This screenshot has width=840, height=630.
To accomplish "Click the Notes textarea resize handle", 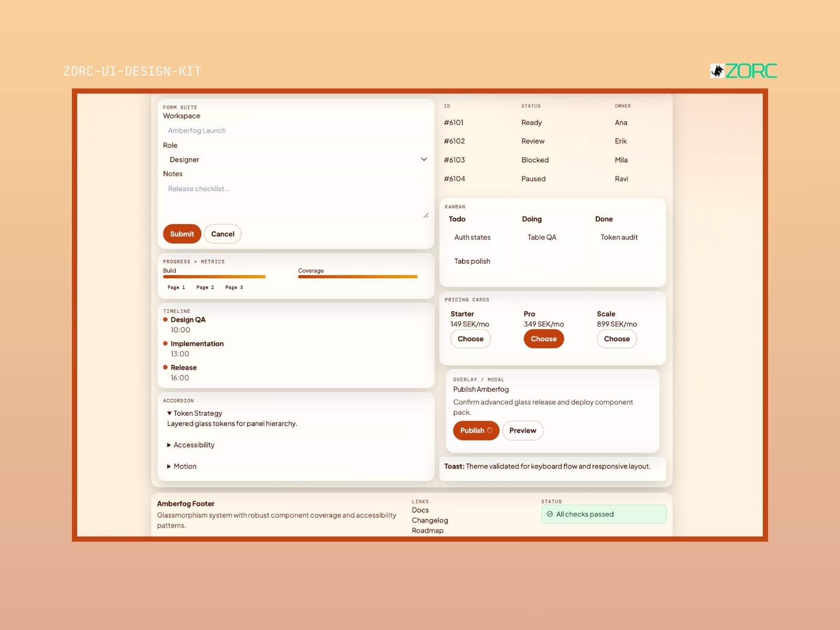I will point(426,216).
